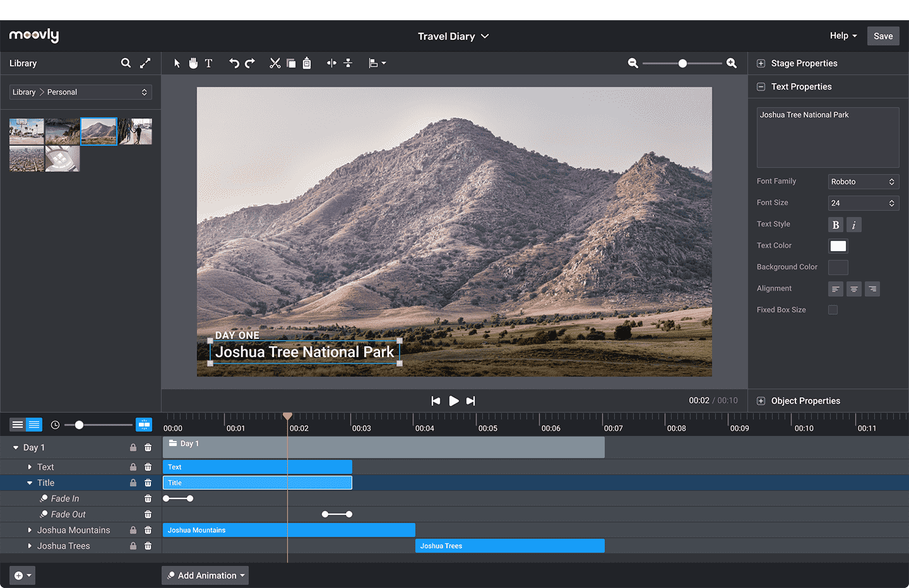Viewport: 909px width, 588px height.
Task: Open the Library Personal folder selector
Action: coord(81,92)
